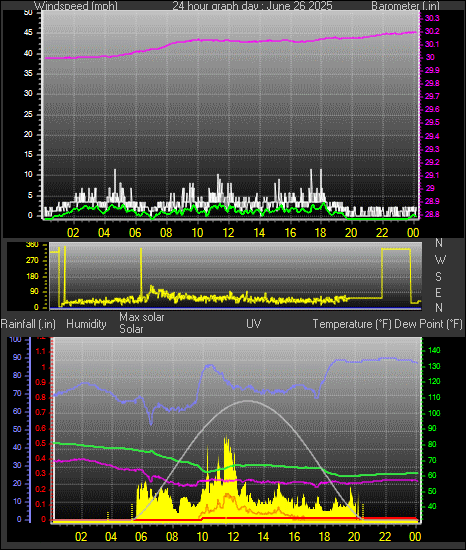The image size is (466, 550).
Task: Click the Barometer (.in) axis title
Action: pos(405,6)
